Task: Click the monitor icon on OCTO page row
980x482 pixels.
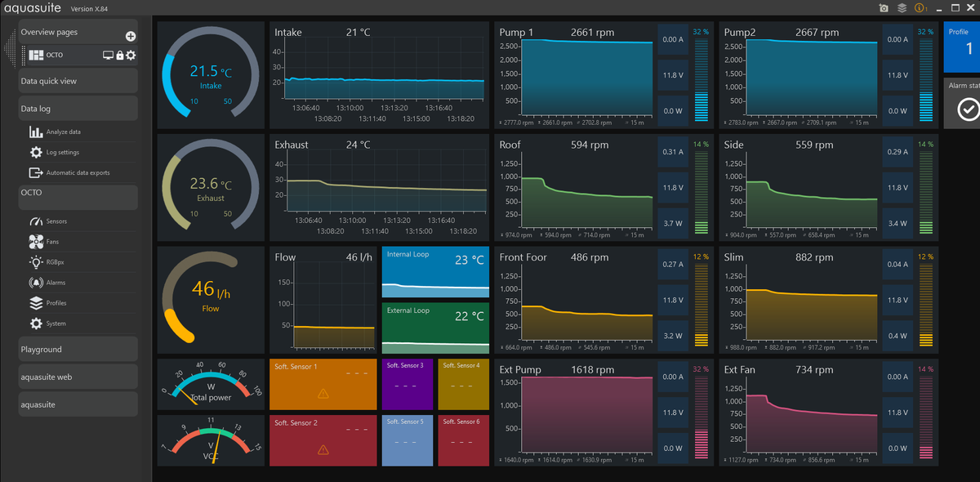Action: pyautogui.click(x=108, y=56)
